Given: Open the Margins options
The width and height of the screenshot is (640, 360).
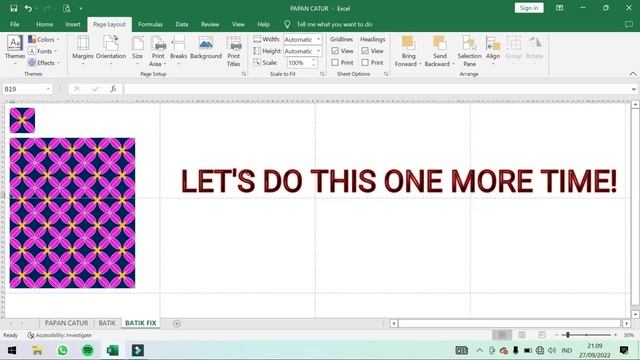Looking at the screenshot, I should point(82,51).
